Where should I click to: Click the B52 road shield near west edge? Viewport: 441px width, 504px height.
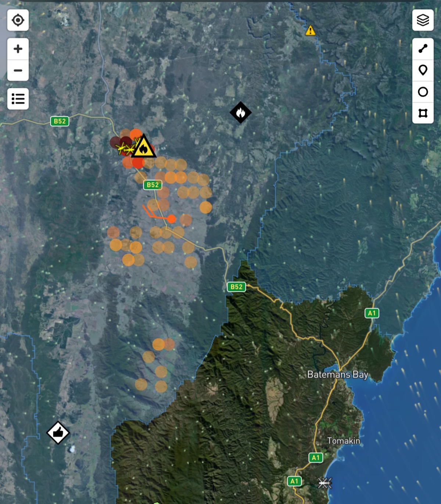click(60, 121)
